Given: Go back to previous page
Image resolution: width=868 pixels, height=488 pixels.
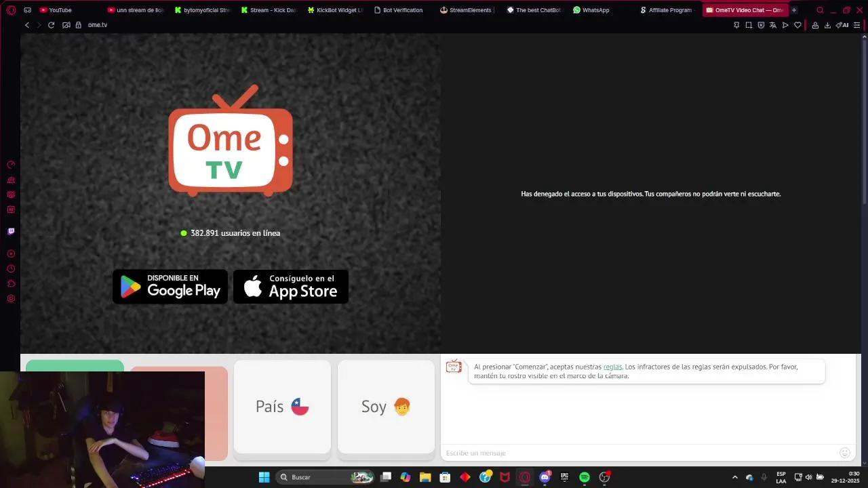Looking at the screenshot, I should pyautogui.click(x=27, y=25).
